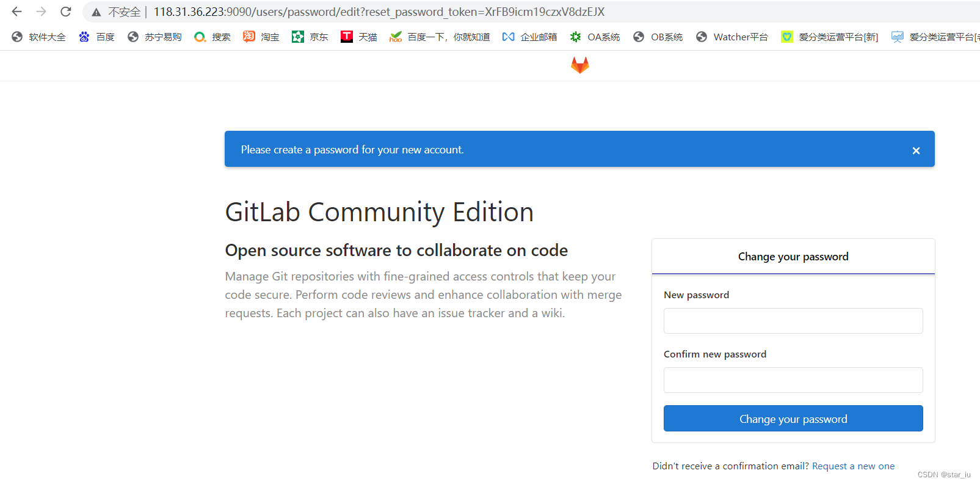Open the 爱分类运营平台[新] bookmark
Viewport: 980px width, 484px height.
coord(830,37)
